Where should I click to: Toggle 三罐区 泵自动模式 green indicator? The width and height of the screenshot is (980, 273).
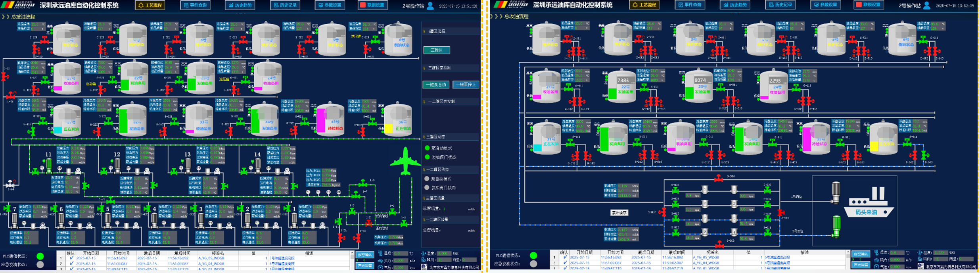[x=427, y=148]
